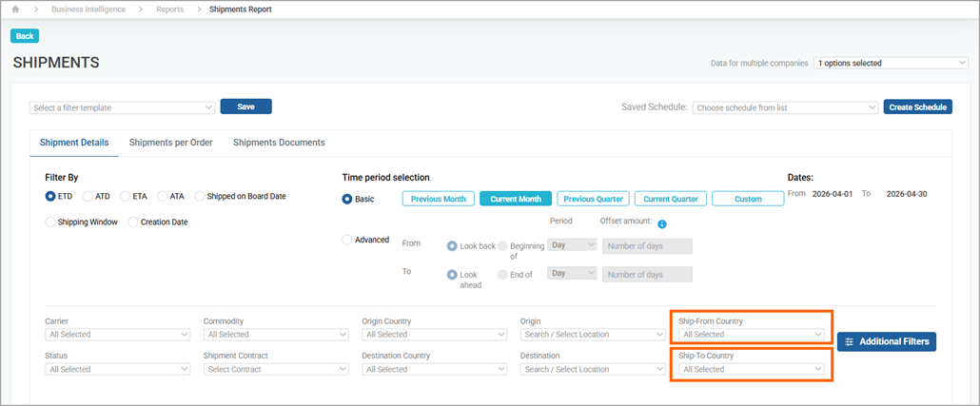Open the Origin location search dropdown

pyautogui.click(x=593, y=335)
